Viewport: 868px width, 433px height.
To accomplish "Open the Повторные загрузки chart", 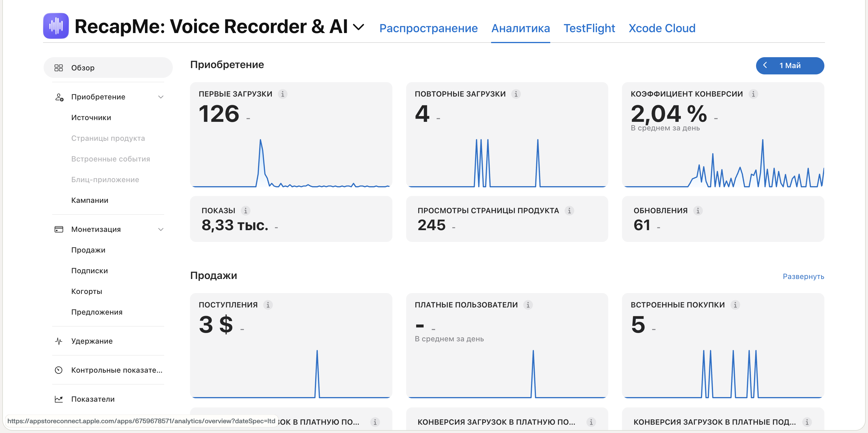I will tap(507, 163).
